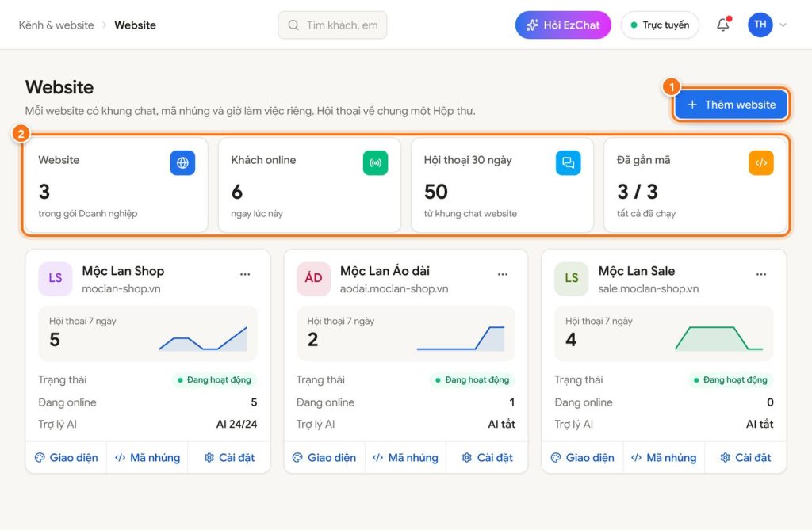Click the Hội thoại 30 ngày chat icon
This screenshot has width=812, height=530.
pos(568,163)
